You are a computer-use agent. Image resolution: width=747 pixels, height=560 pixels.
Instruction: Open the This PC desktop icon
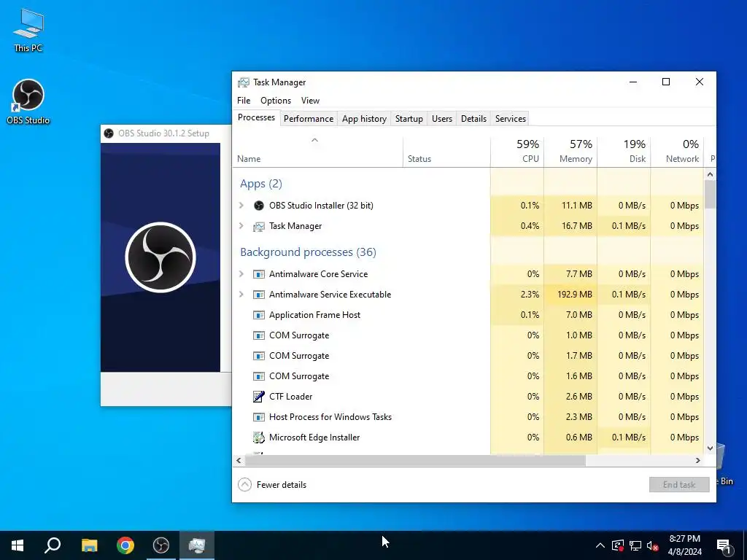[28, 29]
